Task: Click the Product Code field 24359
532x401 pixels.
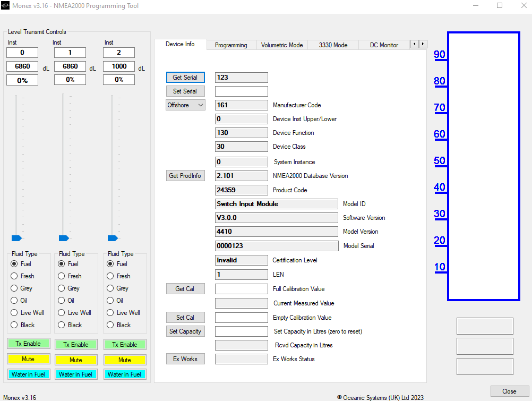Action: coord(242,190)
